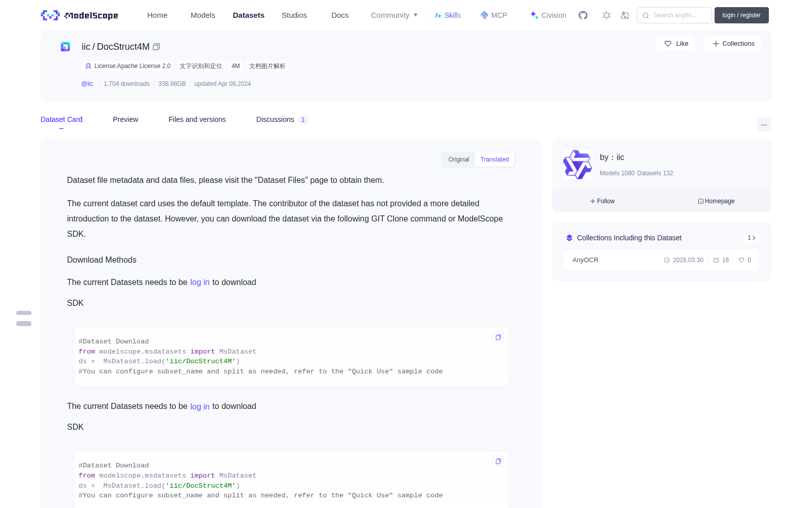Click the heart Like button
The image size is (812, 508).
coord(676,44)
